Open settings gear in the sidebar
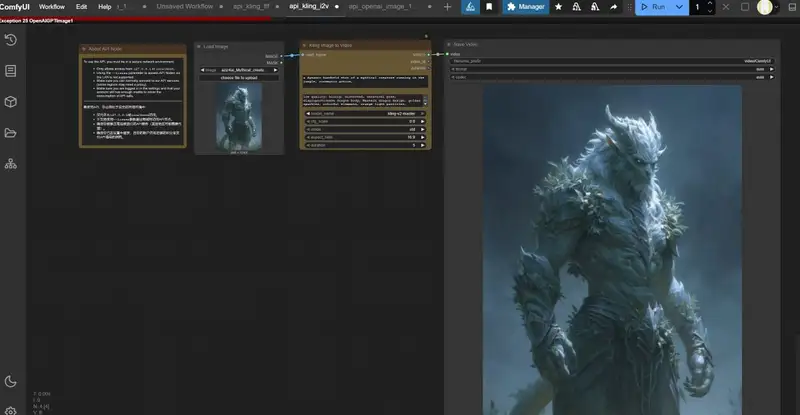Image resolution: width=800 pixels, height=415 pixels. 11,411
